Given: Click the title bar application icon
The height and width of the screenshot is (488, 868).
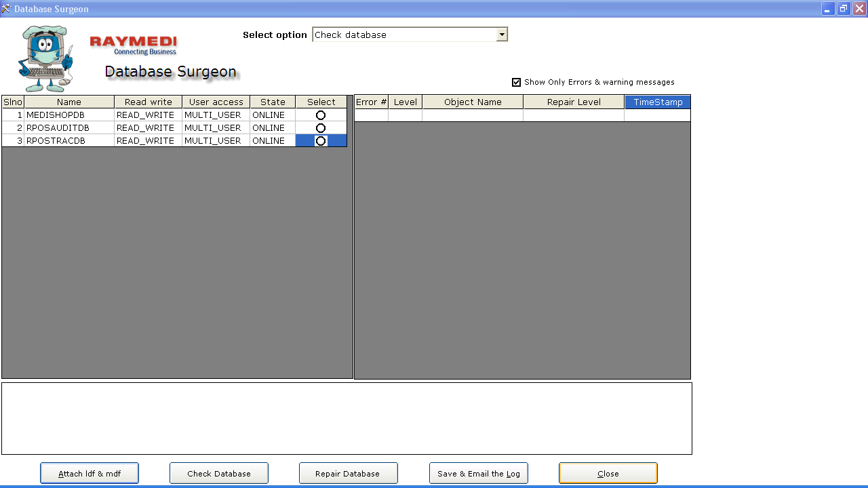Looking at the screenshot, I should click(x=6, y=9).
